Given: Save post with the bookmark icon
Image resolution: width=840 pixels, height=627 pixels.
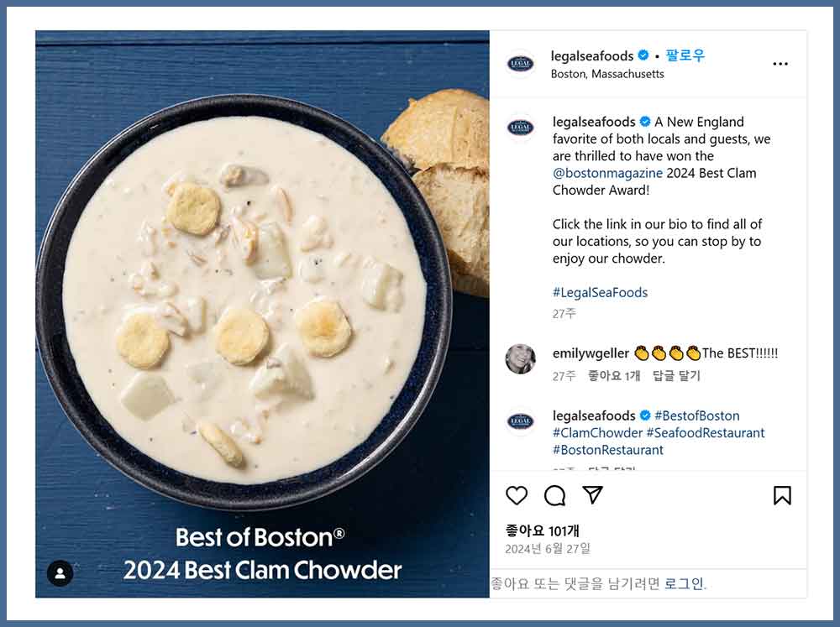Looking at the screenshot, I should click(782, 496).
